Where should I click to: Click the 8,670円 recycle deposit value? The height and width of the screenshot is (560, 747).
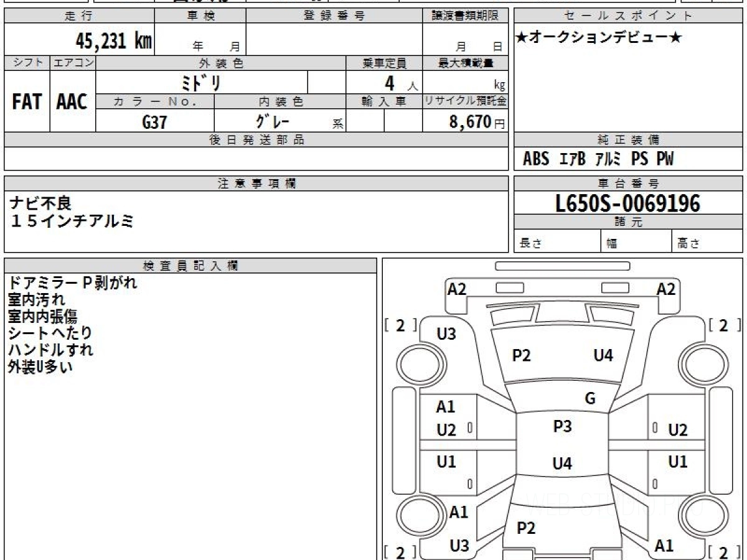point(477,122)
